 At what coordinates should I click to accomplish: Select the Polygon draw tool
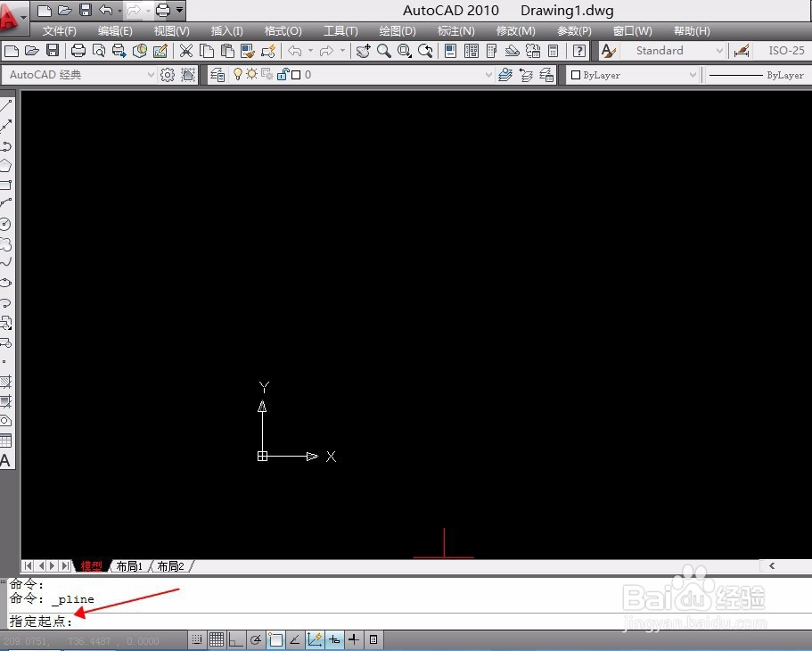(x=5, y=166)
